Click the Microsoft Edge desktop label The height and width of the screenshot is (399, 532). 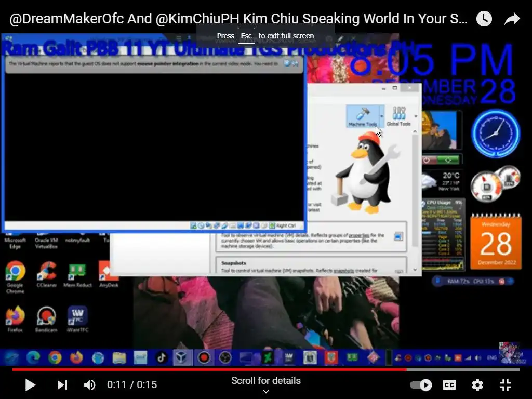point(15,243)
